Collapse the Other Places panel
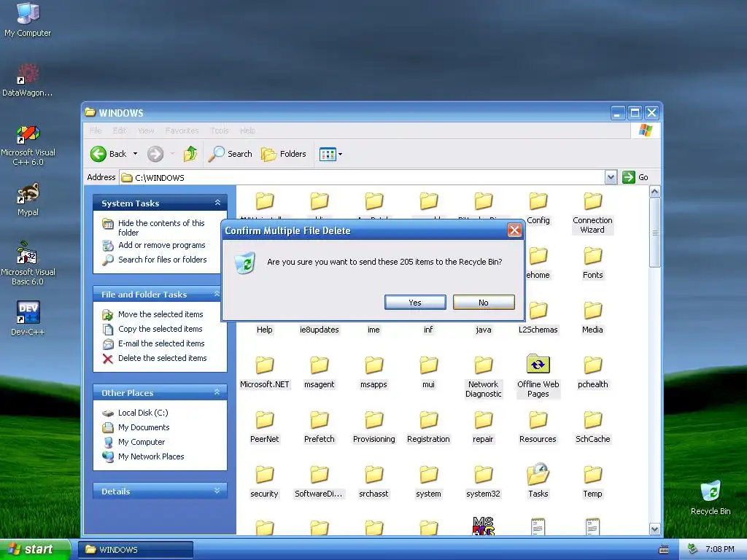Screen dimensions: 747x560 pyautogui.click(x=217, y=392)
